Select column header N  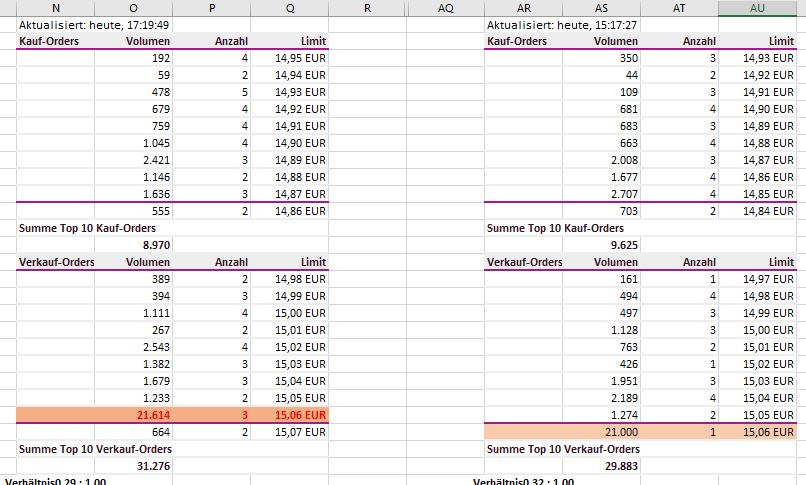(56, 8)
